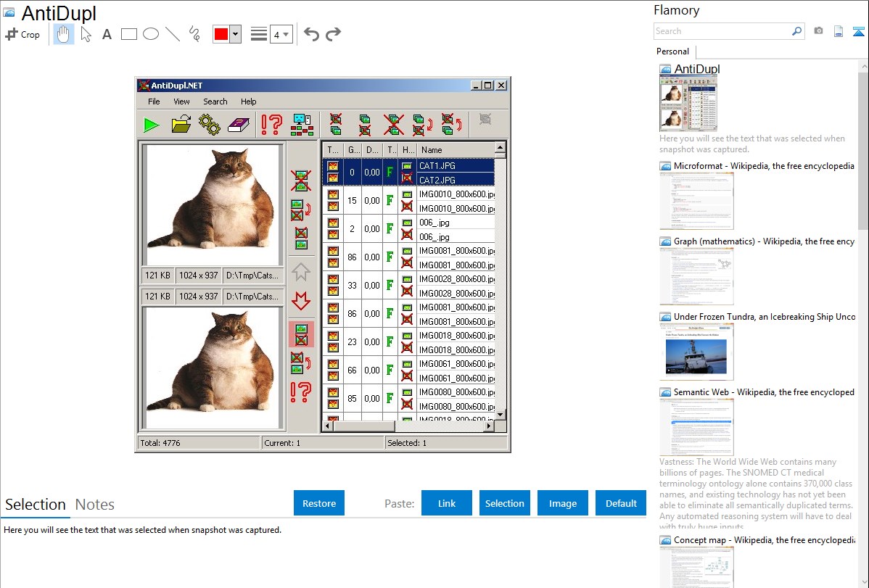Open the Personal tab
This screenshot has height=588, width=869.
[673, 51]
